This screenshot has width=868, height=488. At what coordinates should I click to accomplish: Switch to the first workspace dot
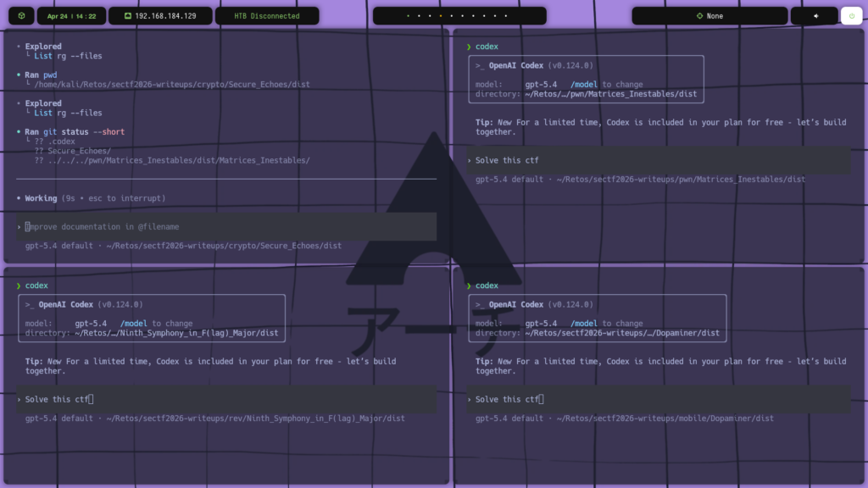[x=408, y=16]
